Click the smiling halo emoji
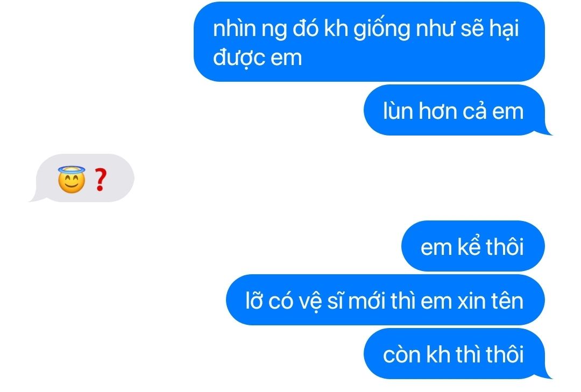Viewport: 581px width, 392px height. tap(72, 179)
